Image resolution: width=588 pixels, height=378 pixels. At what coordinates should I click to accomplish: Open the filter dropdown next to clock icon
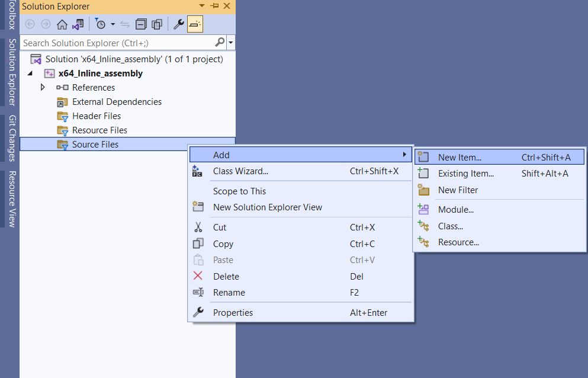tap(112, 24)
